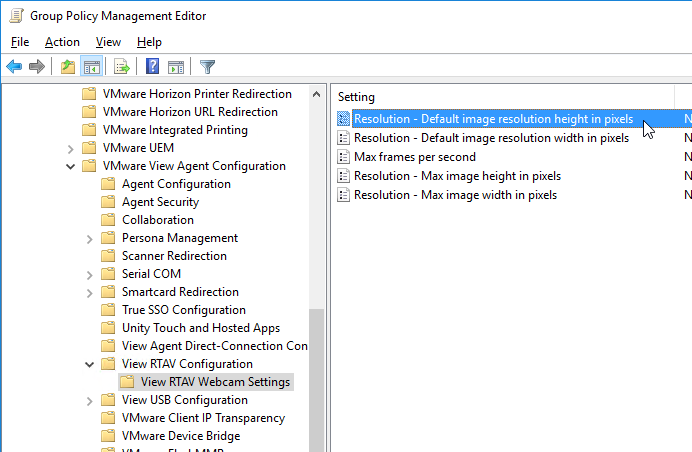Select VMware Horizon Printer Redirection
Screen dimensions: 692x452
[x=197, y=94]
